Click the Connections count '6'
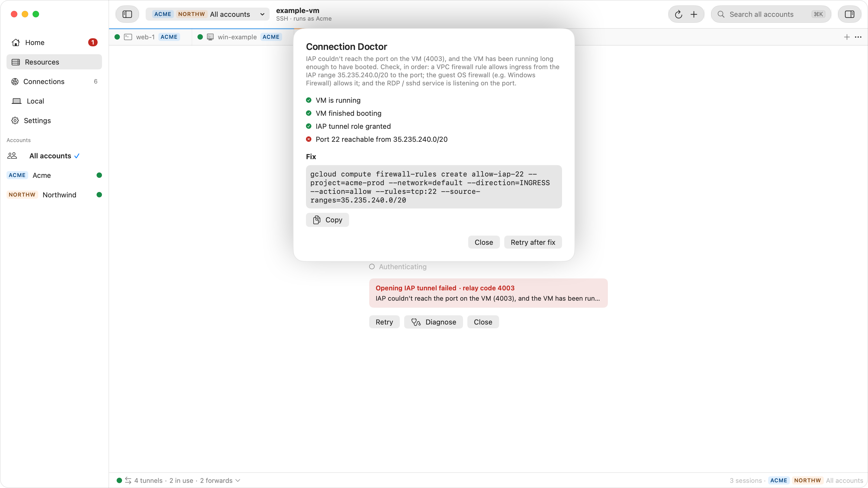The width and height of the screenshot is (868, 488). pos(96,82)
